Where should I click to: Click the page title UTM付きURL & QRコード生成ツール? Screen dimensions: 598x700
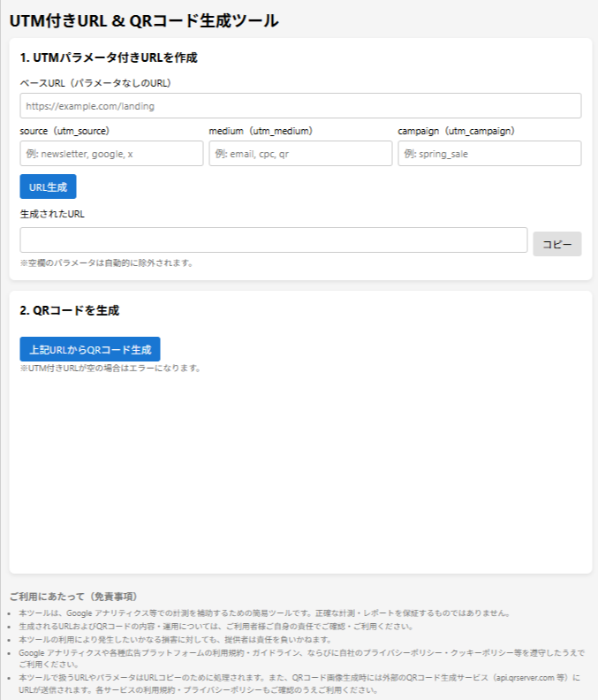pyautogui.click(x=144, y=19)
